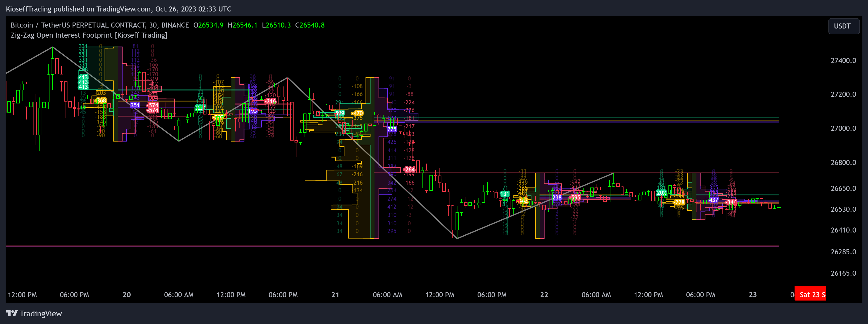Click the yellow -228 open interest label
Screen dimensions: 868x324
tap(679, 202)
